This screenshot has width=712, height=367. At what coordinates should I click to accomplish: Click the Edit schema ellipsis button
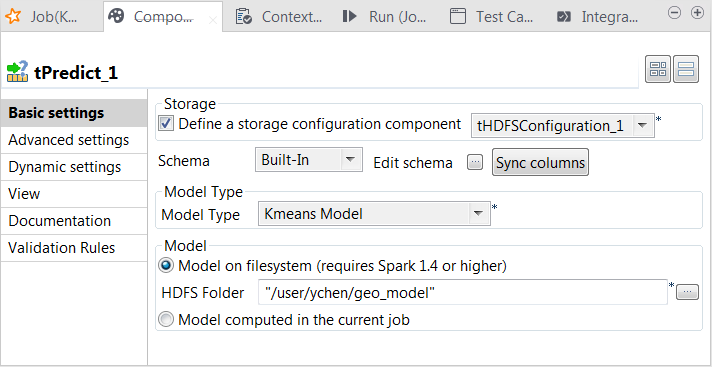(475, 162)
